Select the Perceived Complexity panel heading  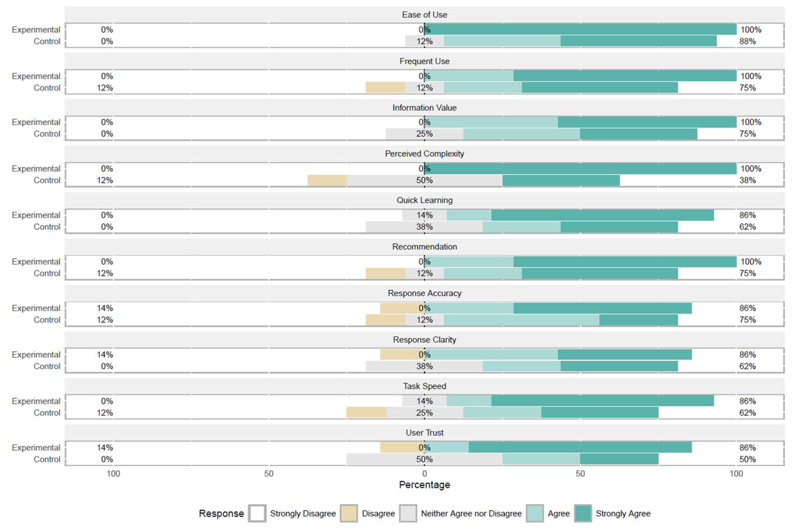424,154
